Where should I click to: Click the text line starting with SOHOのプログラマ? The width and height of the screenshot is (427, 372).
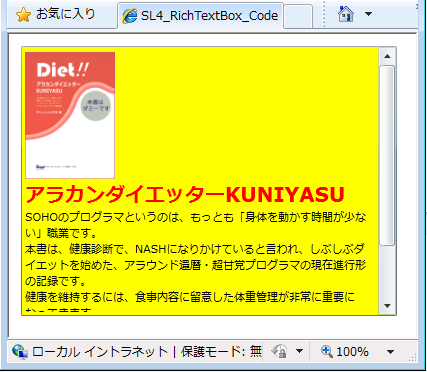click(196, 217)
